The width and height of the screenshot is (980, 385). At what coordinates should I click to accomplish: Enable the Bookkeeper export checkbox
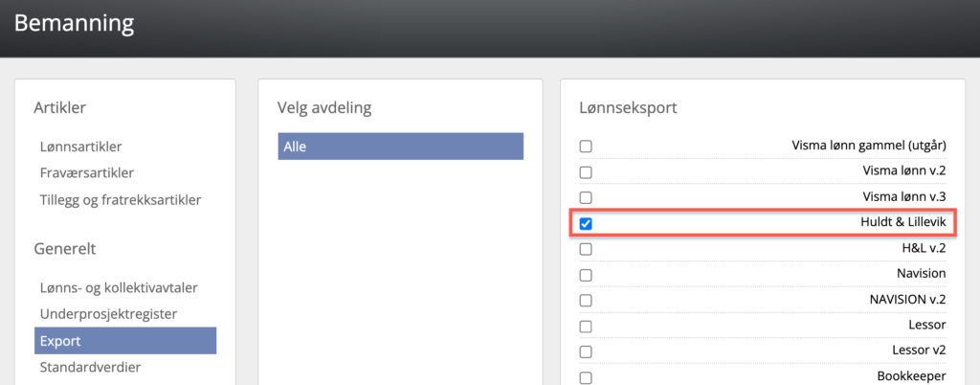(586, 376)
